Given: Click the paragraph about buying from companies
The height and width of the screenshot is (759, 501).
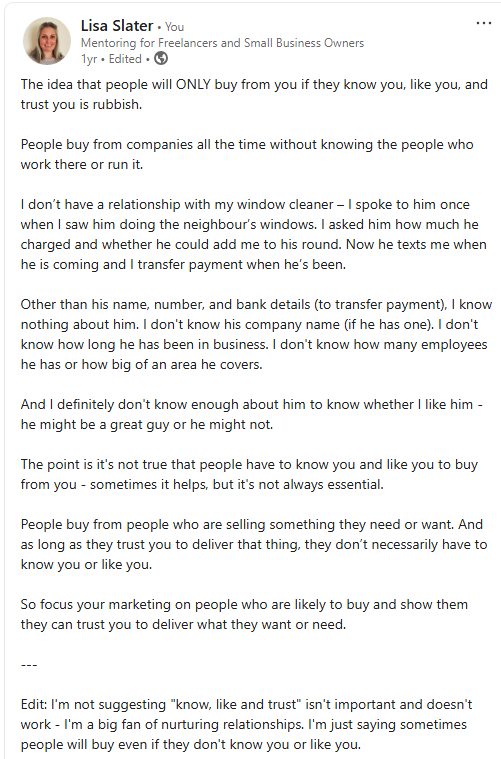Looking at the screenshot, I should (x=247, y=154).
